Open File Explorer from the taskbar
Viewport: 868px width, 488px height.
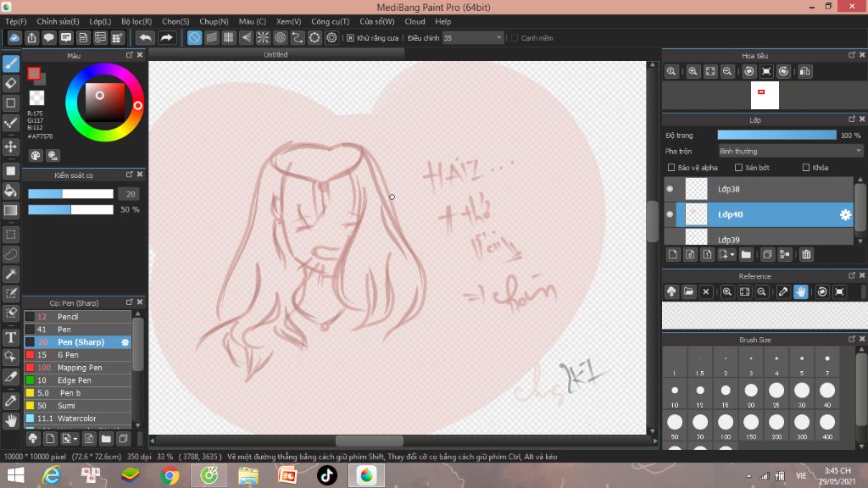point(248,475)
